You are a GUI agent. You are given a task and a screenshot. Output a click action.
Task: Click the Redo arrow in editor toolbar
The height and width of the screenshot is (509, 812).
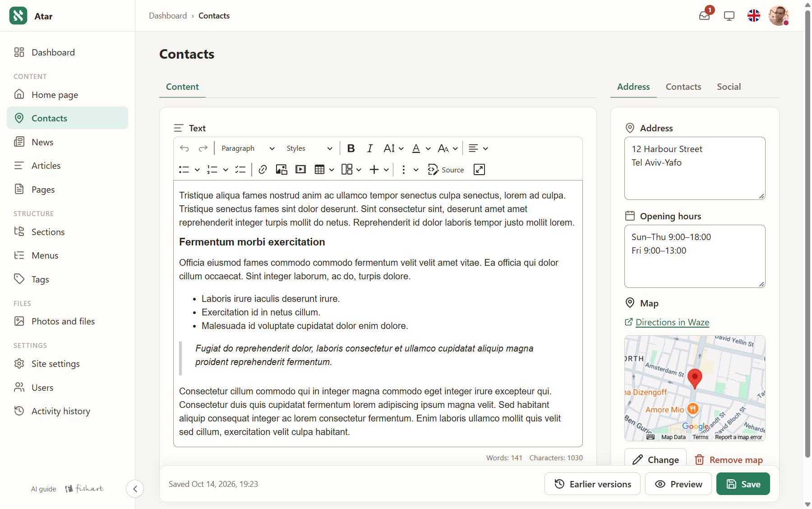coord(203,148)
